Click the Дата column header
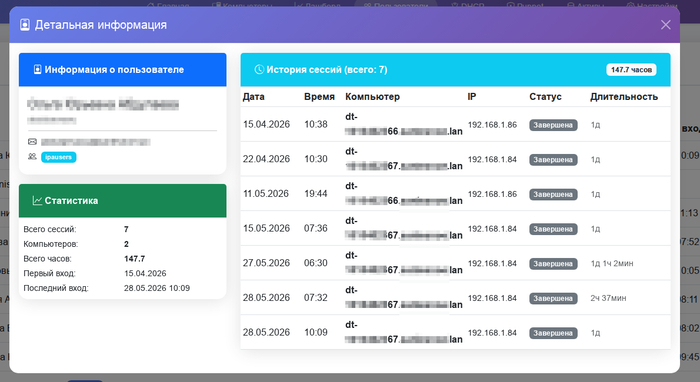This screenshot has height=382, width=700. [x=254, y=97]
